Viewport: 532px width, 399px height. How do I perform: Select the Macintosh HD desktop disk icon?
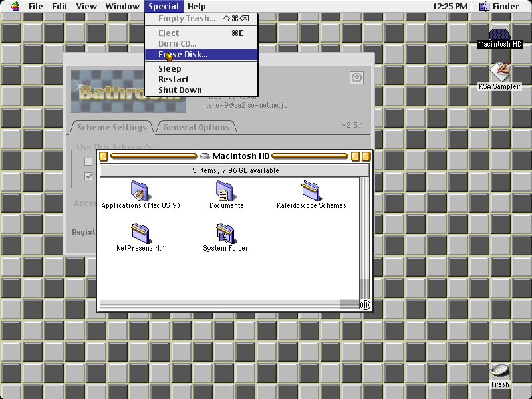tap(499, 38)
